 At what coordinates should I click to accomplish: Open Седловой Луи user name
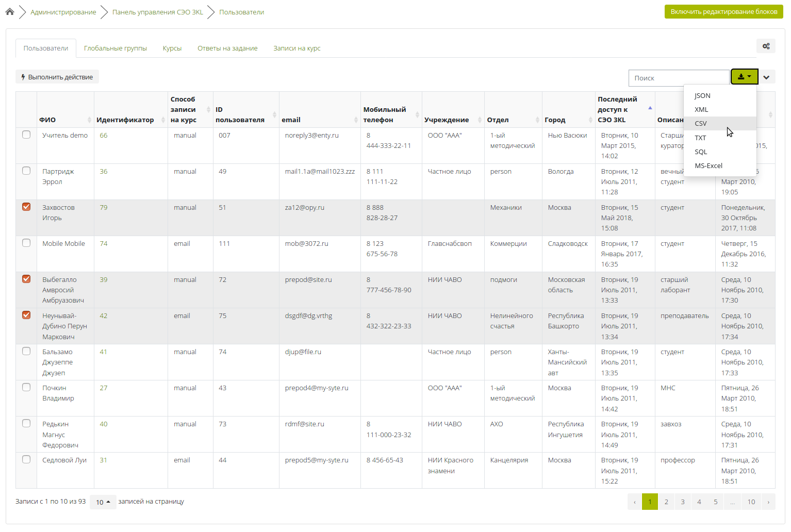(64, 460)
